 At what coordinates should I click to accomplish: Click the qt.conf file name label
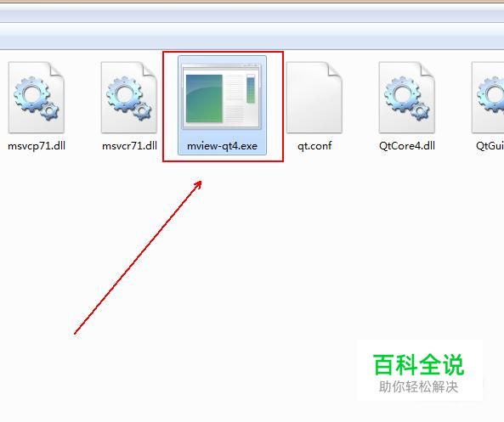click(314, 146)
